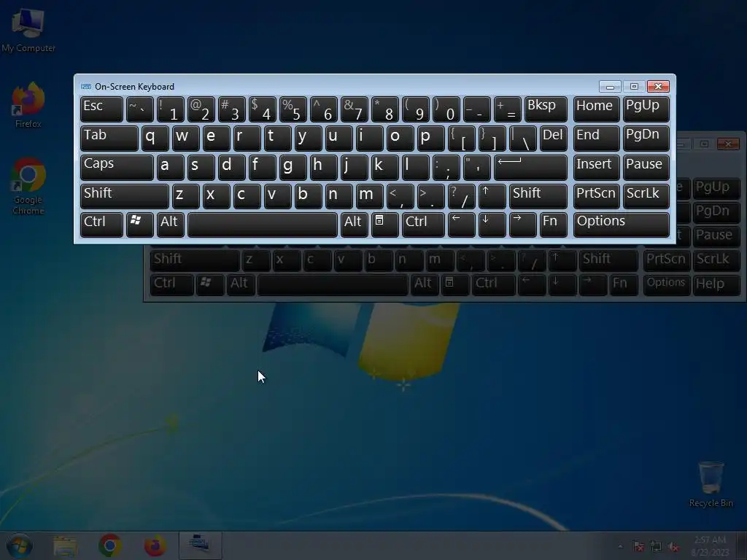Launch Firefox from the taskbar
The image size is (747, 560).
[155, 545]
